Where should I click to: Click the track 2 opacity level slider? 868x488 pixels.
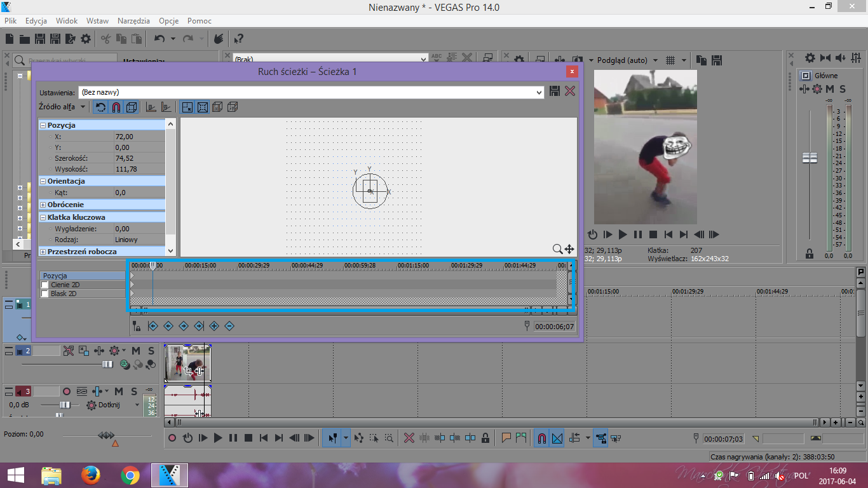click(107, 364)
